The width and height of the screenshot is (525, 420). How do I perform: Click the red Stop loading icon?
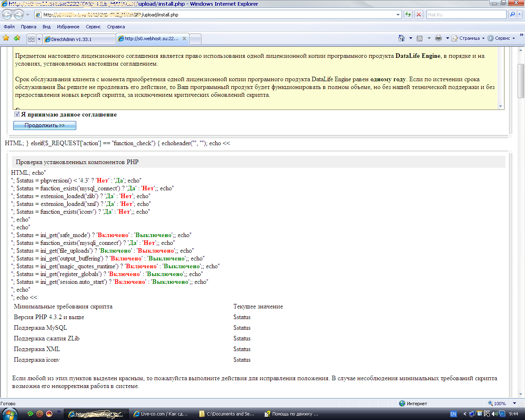pyautogui.click(x=419, y=14)
